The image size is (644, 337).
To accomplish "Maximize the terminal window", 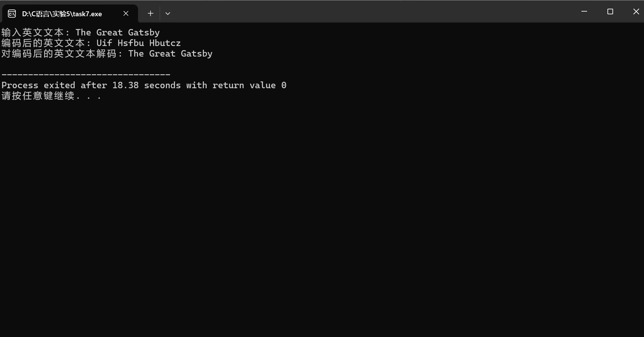I will click(610, 12).
